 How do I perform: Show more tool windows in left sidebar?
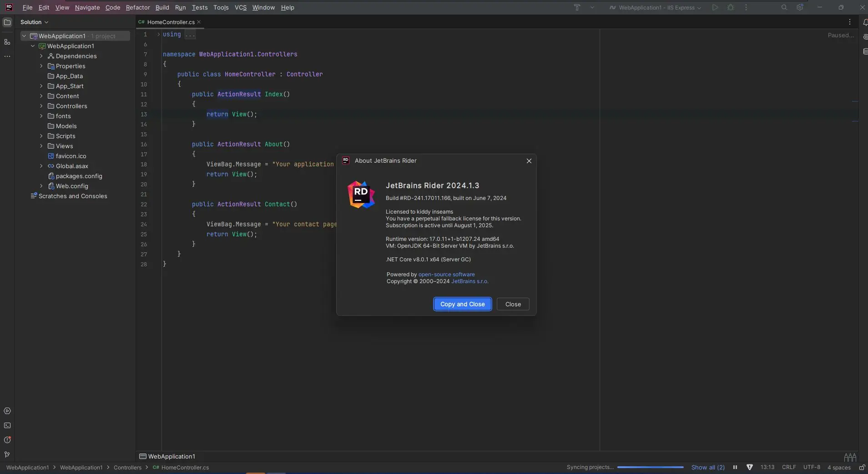[7, 56]
